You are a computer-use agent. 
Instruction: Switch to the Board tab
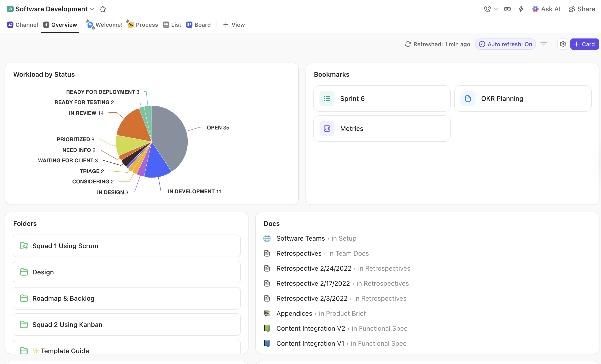pos(198,25)
